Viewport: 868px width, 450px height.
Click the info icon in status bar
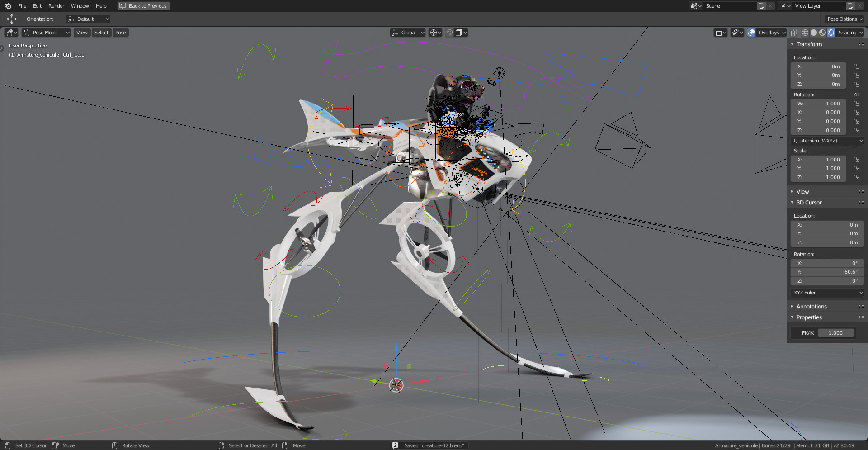pos(395,445)
